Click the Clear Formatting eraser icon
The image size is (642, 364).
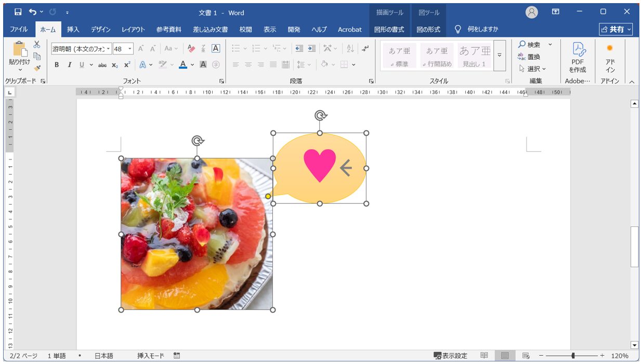pos(191,49)
